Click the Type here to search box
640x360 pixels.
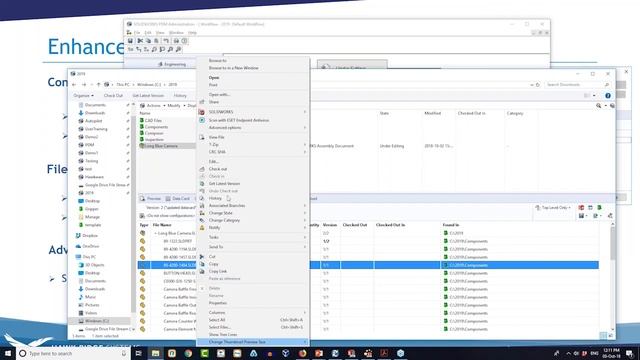(73, 353)
